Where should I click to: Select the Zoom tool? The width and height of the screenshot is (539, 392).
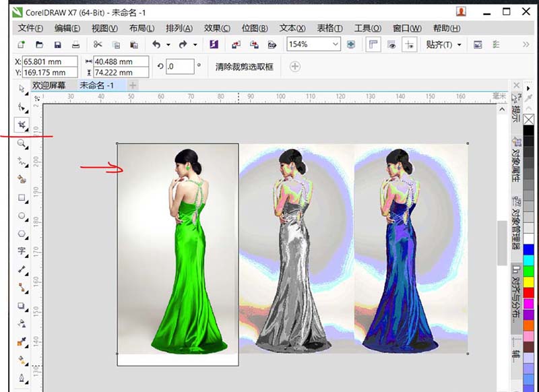(x=21, y=143)
